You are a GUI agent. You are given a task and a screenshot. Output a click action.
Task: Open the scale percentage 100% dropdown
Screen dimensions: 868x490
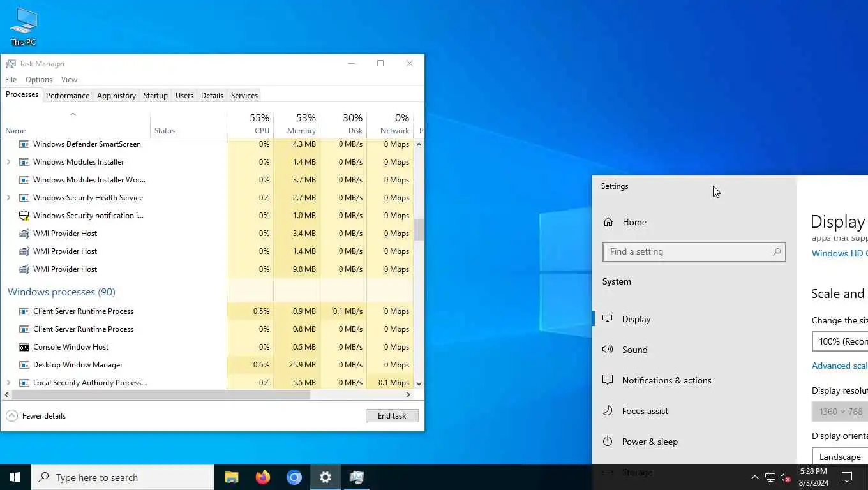(840, 341)
